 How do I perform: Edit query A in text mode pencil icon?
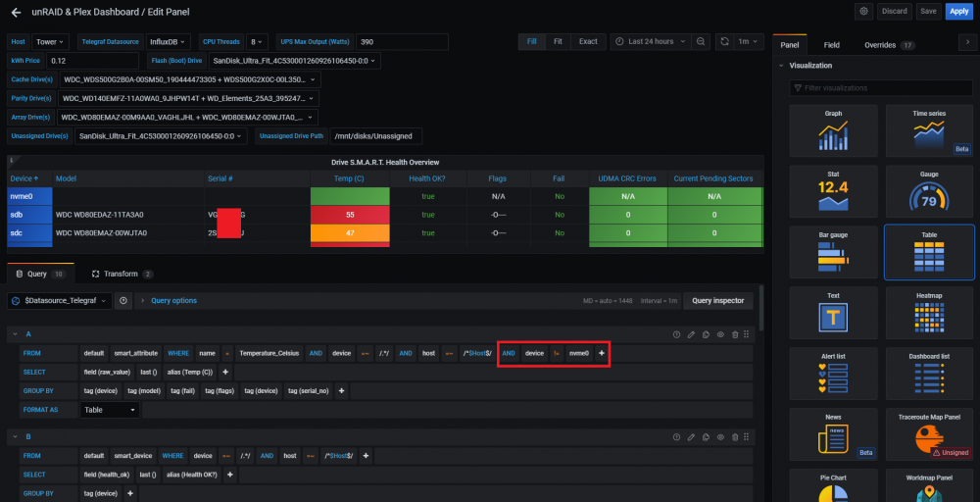[x=691, y=335]
